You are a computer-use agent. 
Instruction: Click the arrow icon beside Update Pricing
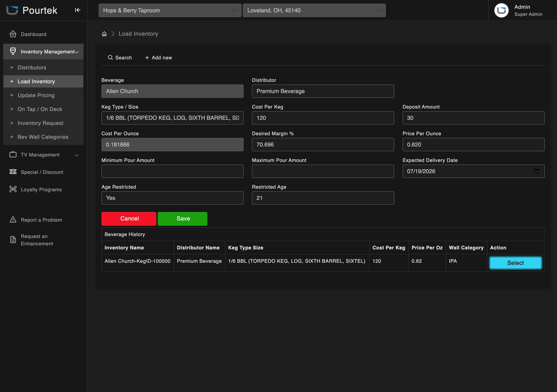(x=11, y=95)
